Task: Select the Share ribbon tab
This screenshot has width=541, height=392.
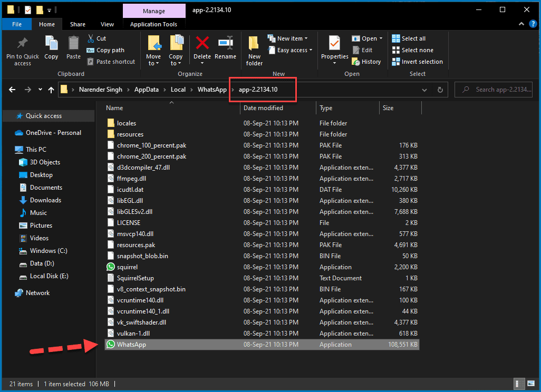Action: 78,24
